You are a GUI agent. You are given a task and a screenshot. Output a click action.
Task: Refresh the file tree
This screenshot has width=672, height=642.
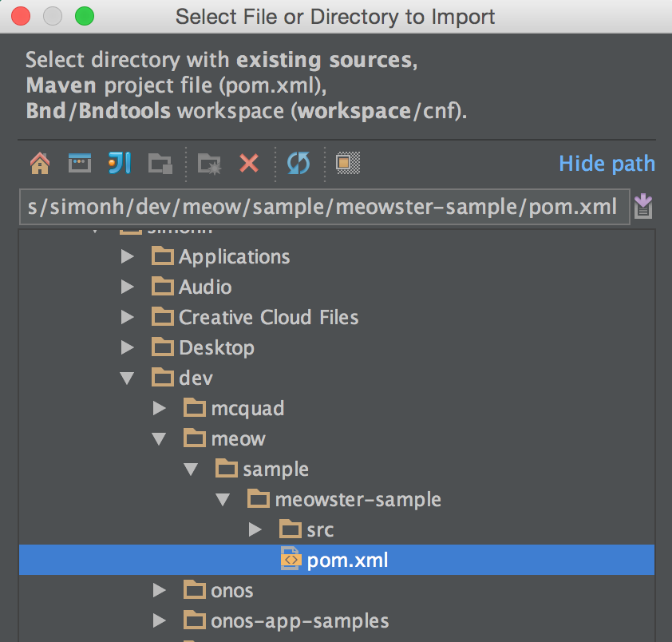click(298, 164)
